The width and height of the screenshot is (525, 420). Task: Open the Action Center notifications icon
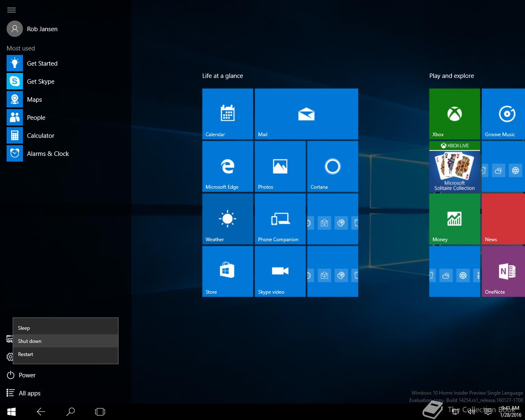click(488, 412)
